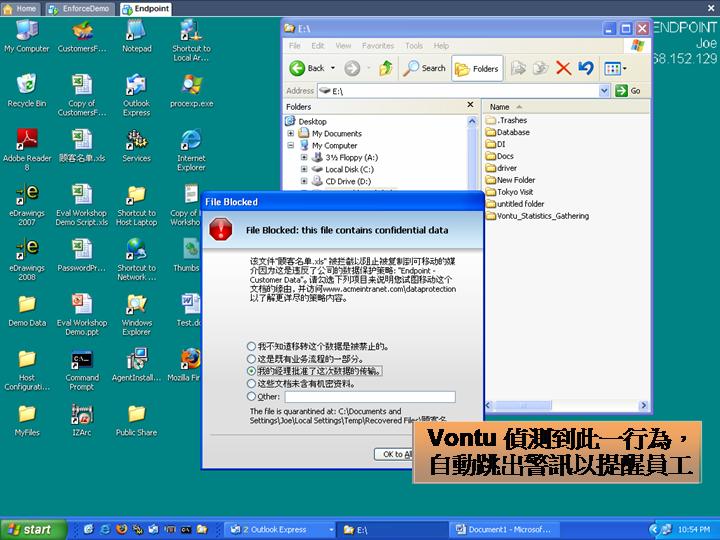Screen dimensions: 720x540
Task: Click the Start button
Action: click(x=32, y=529)
